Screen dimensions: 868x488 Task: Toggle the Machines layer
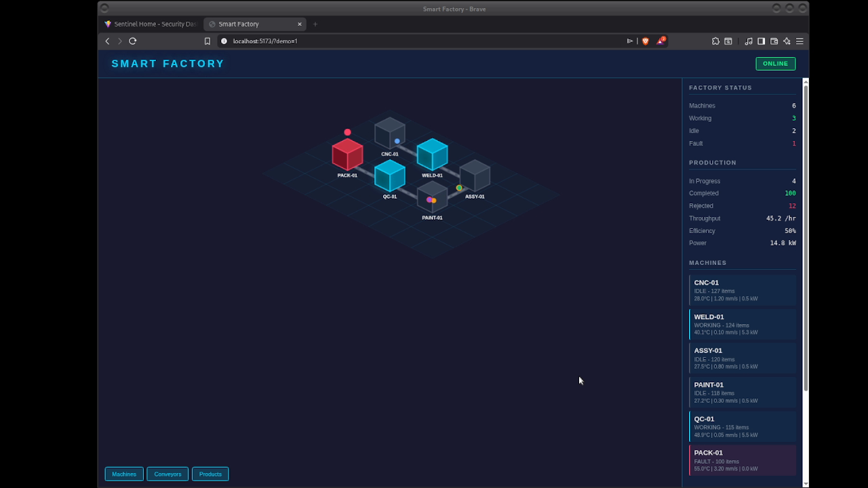point(123,474)
